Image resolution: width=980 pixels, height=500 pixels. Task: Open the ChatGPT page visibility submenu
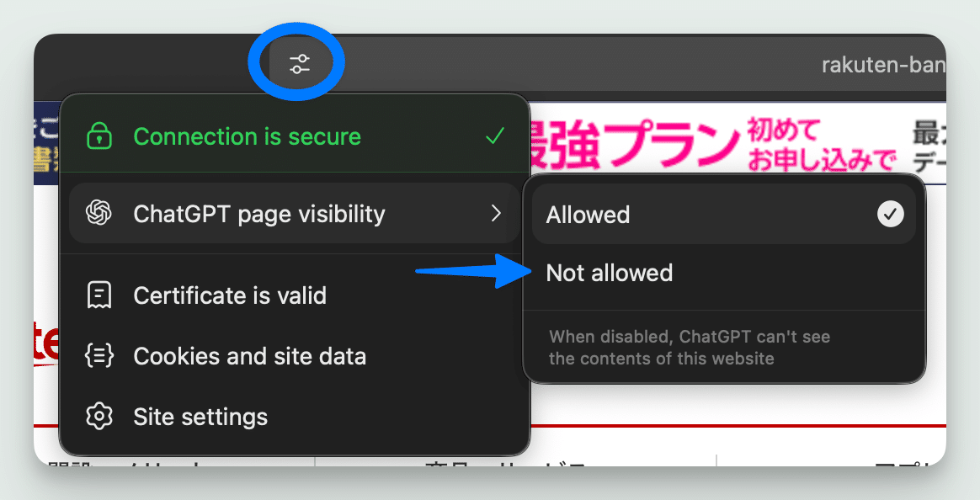[x=295, y=213]
